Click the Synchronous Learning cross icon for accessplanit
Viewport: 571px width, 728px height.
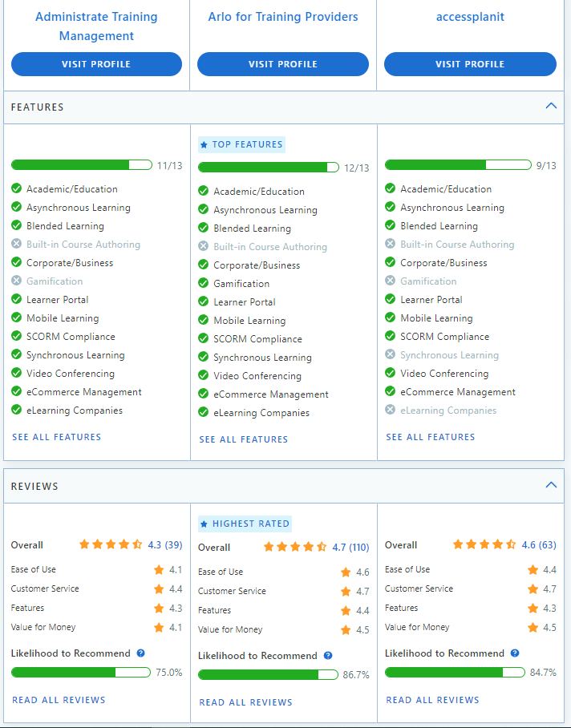coord(390,354)
